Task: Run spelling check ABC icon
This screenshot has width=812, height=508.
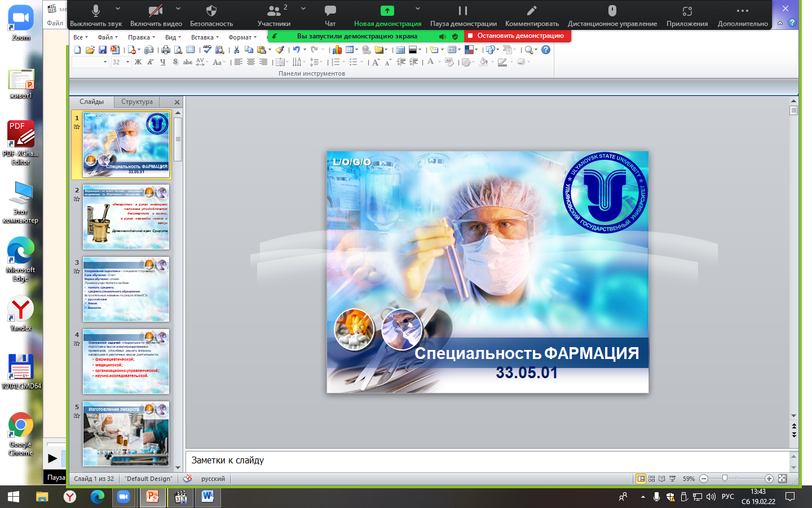Action: 208,50
